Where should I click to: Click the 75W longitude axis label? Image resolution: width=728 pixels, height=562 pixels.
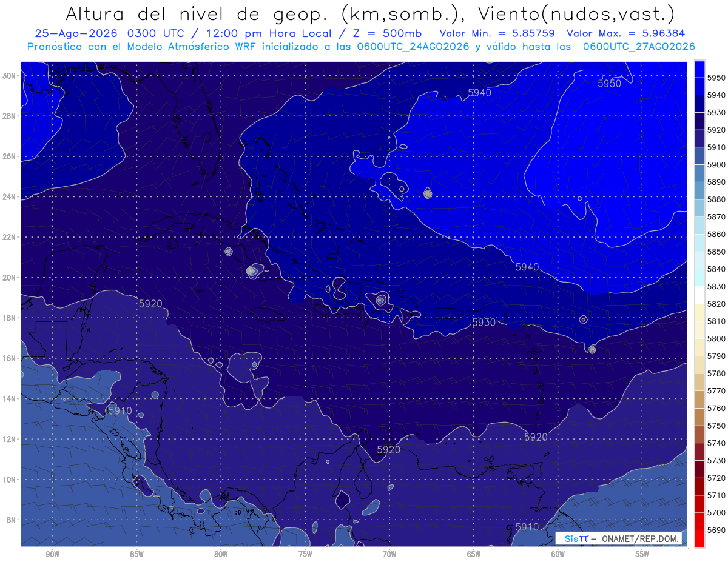tap(305, 555)
